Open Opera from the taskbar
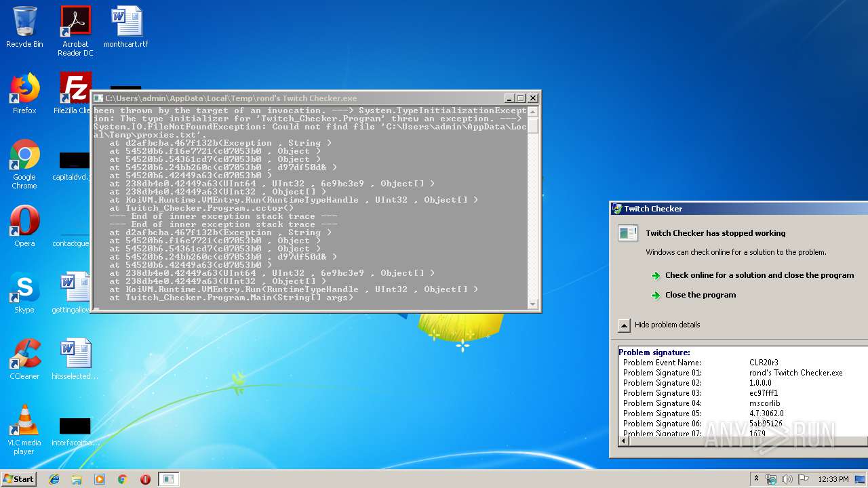Viewport: 868px width, 488px height. point(145,479)
